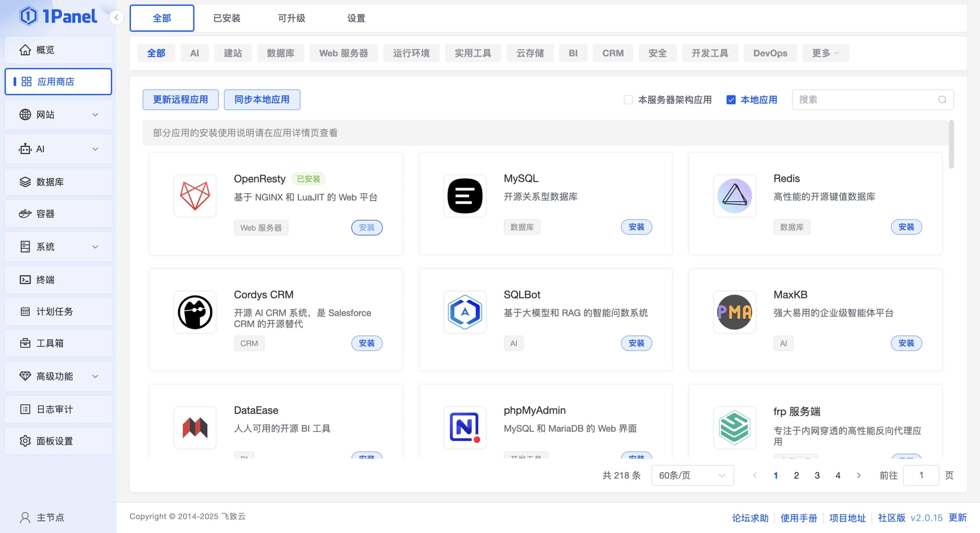Expand the 高级功能 sidebar menu
980x533 pixels.
(58, 376)
